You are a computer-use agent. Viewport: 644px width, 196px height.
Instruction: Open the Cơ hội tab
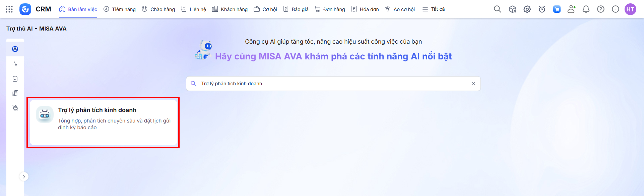pos(265,9)
